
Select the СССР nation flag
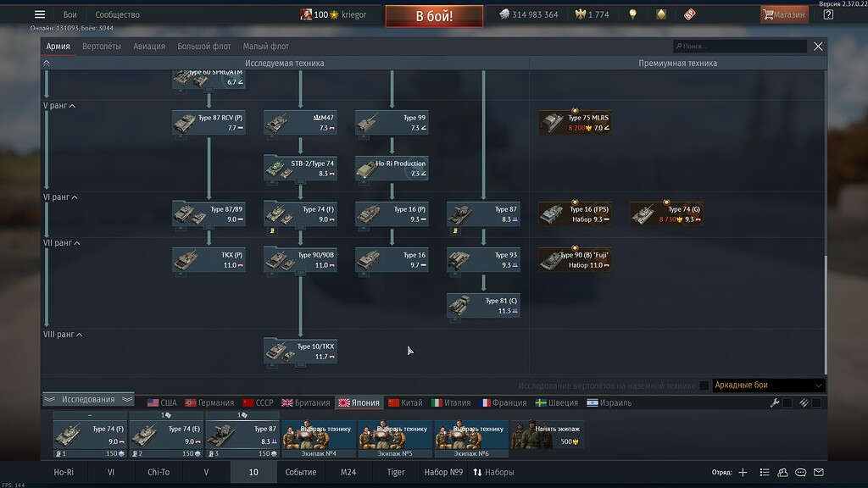(x=258, y=402)
